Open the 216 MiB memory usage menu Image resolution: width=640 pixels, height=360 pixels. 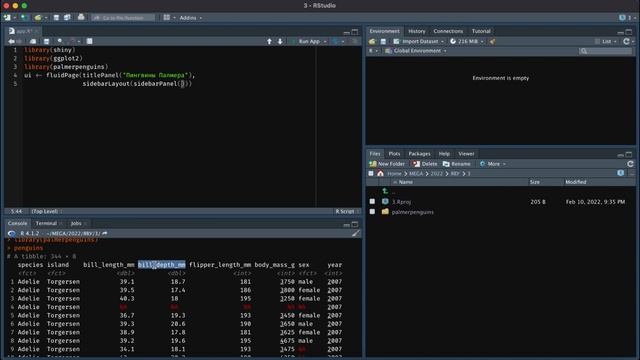point(467,41)
